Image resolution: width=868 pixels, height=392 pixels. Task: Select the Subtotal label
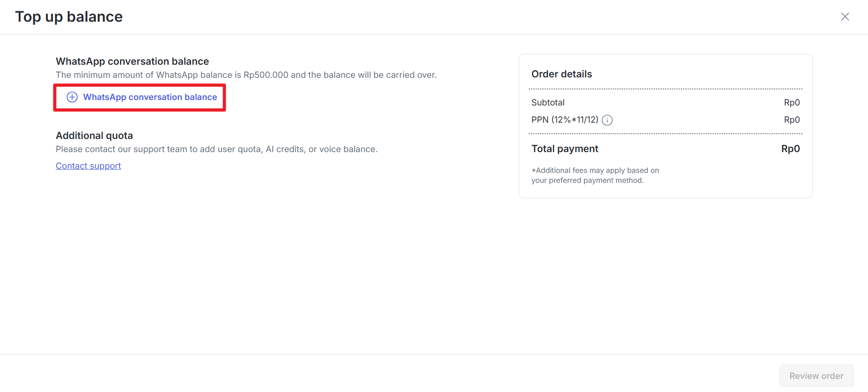point(548,103)
